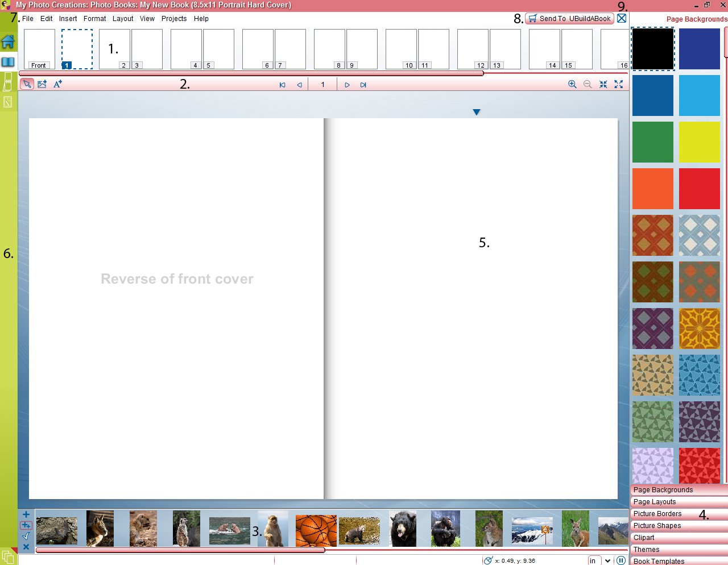Select the yellow page background swatch

tap(700, 142)
